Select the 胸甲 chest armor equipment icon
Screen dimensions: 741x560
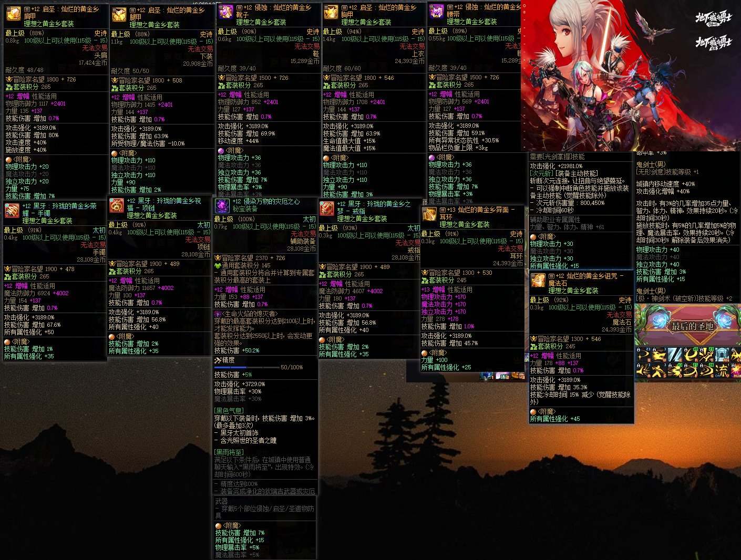click(x=331, y=12)
